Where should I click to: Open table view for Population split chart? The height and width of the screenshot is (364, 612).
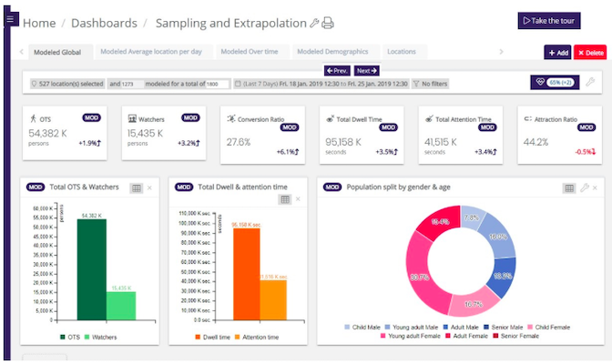570,187
